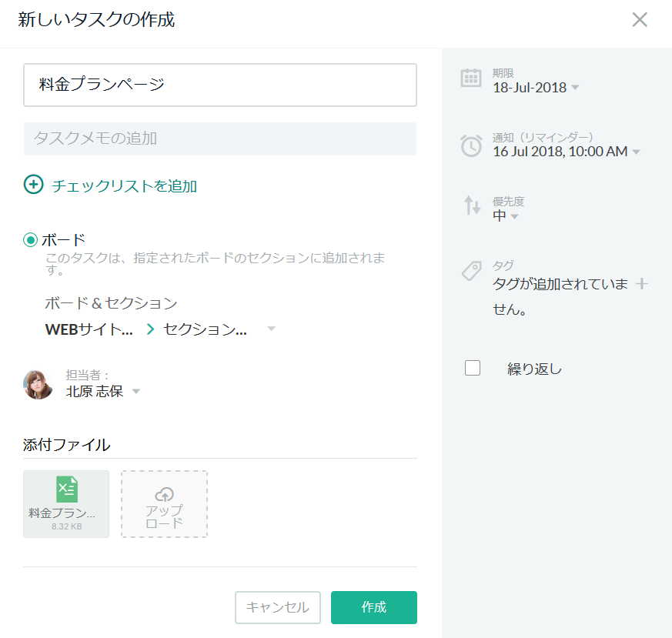
Task: Click the cloud upload icon
Action: point(164,494)
